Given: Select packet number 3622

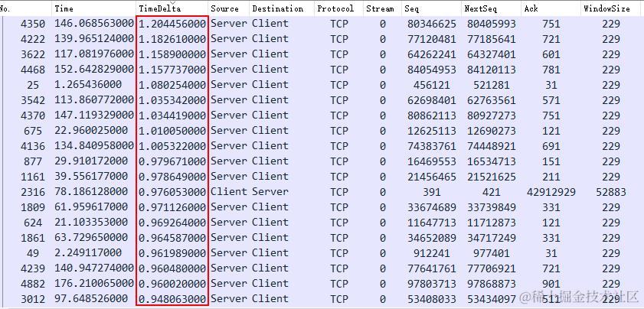Looking at the screenshot, I should pos(33,54).
